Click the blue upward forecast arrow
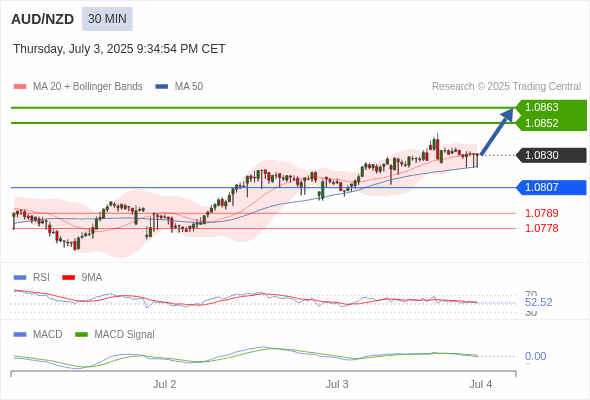Screen dimensions: 590x400 coord(497,132)
